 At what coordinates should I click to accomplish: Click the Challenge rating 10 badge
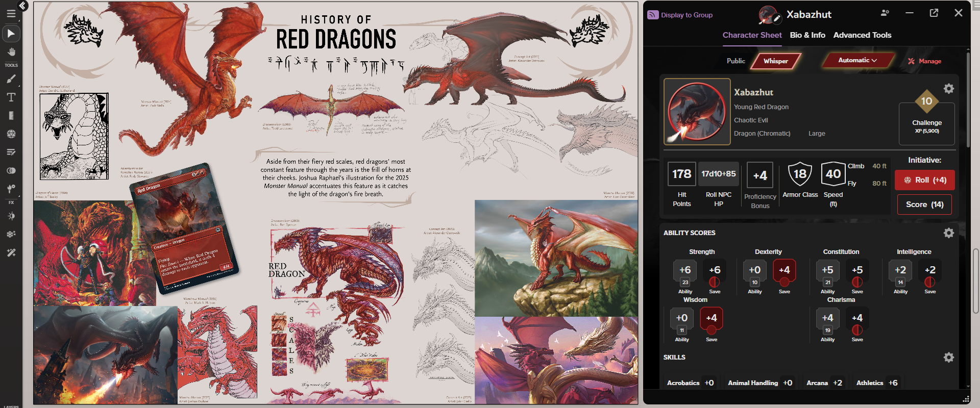click(926, 101)
